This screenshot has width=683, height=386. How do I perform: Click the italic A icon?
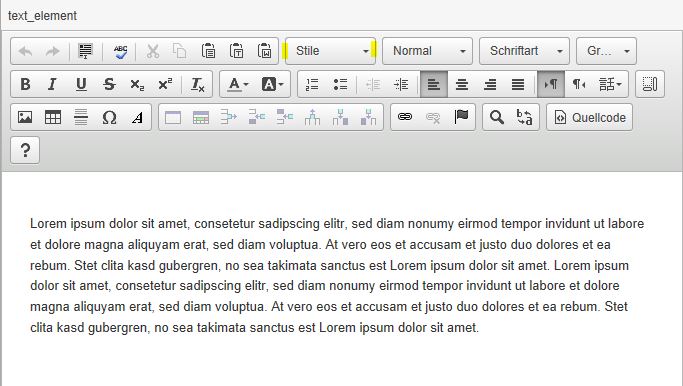(137, 117)
